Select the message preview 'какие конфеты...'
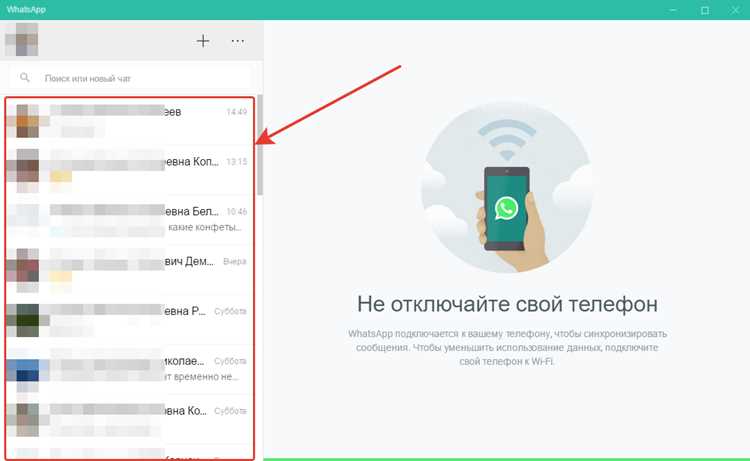The image size is (750, 461). pos(204,227)
